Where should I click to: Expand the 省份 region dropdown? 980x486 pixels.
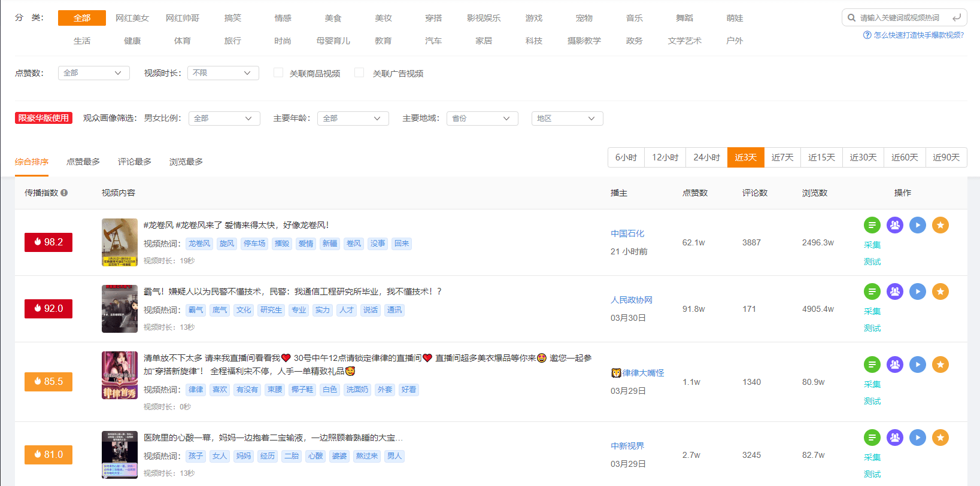pos(482,119)
